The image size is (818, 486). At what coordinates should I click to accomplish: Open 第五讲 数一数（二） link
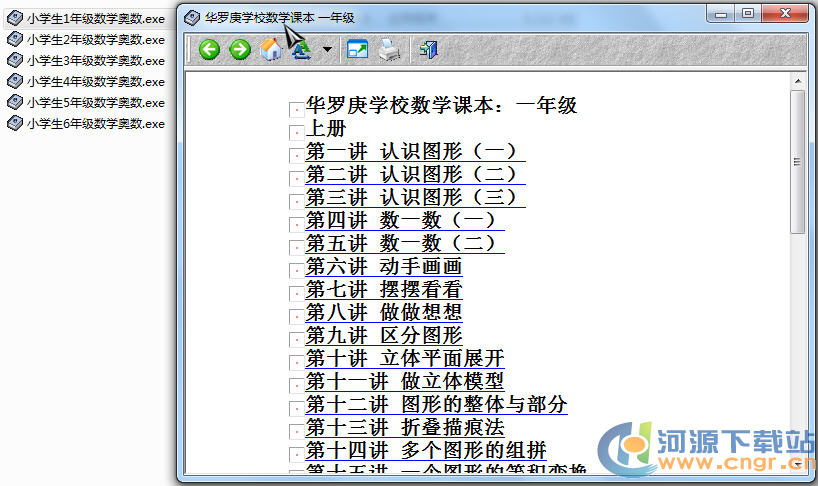(405, 243)
